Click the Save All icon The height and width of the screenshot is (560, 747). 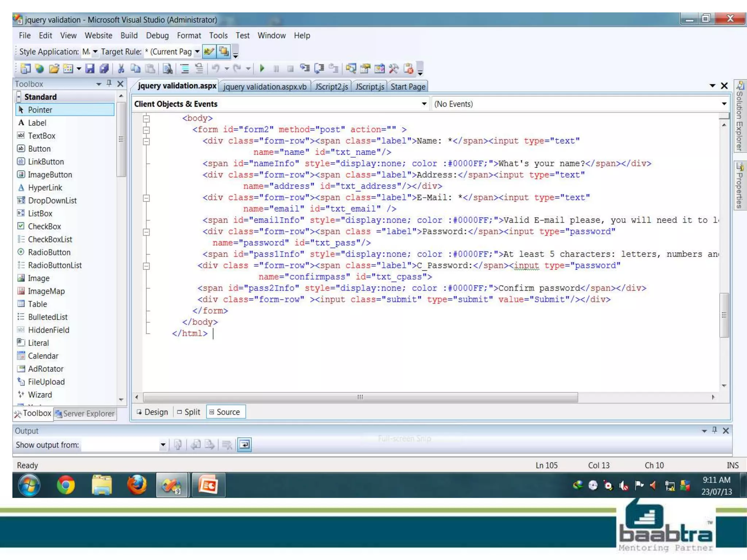(104, 69)
